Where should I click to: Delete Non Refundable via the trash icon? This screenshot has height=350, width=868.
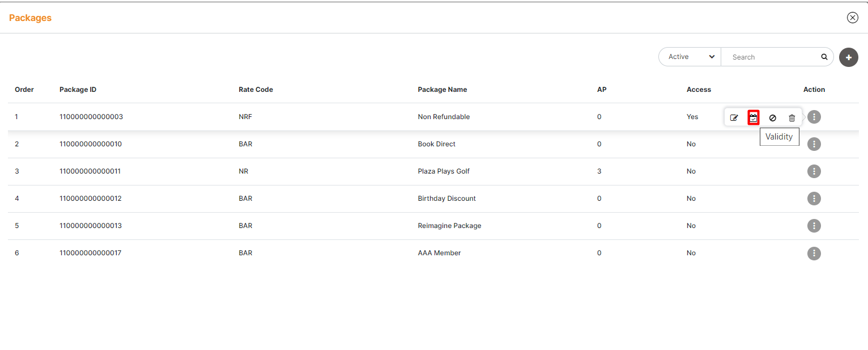pyautogui.click(x=792, y=117)
